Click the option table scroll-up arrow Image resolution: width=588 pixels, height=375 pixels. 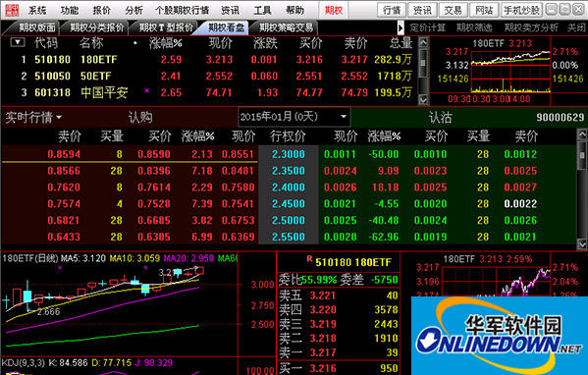point(582,134)
